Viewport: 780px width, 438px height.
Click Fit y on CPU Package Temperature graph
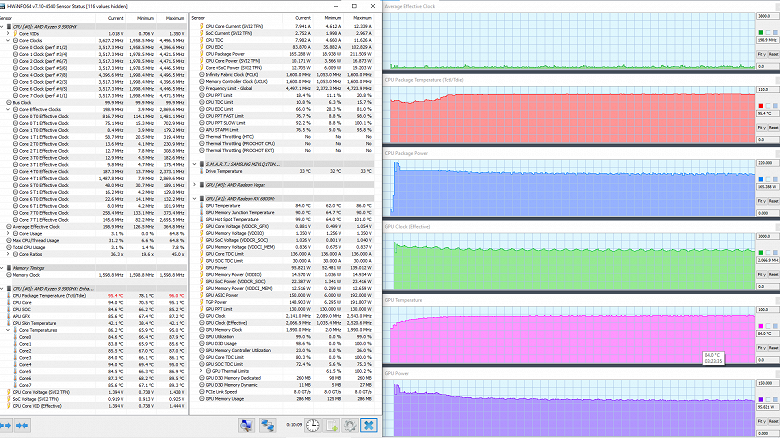point(761,128)
